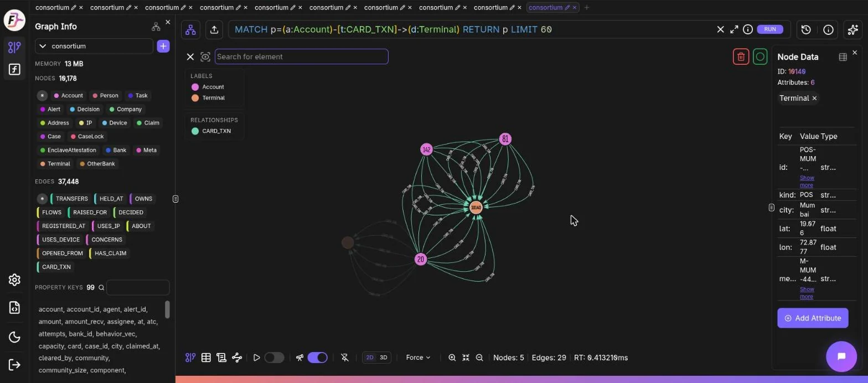The image size is (868, 383).
Task: Open metadata view in bottom toolbar
Action: pyautogui.click(x=221, y=358)
